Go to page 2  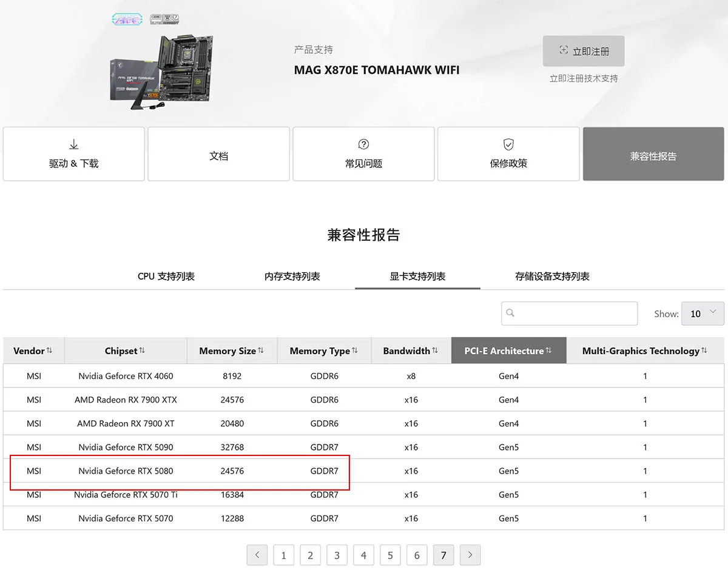(x=310, y=555)
